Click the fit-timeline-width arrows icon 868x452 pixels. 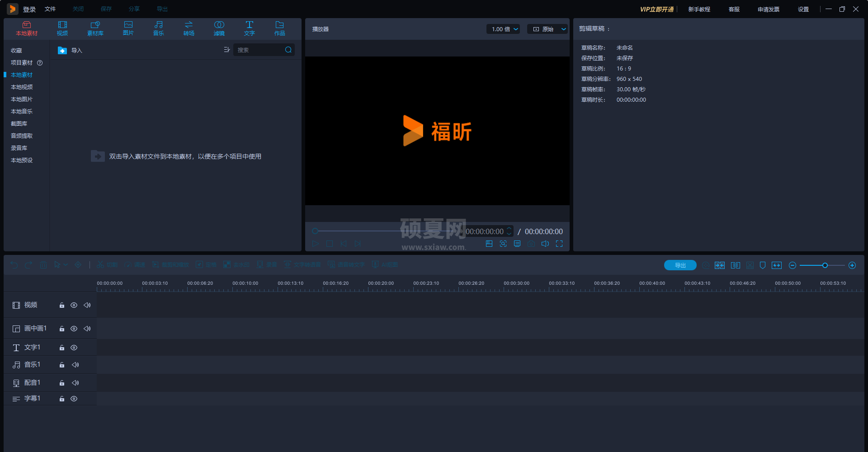click(x=777, y=265)
